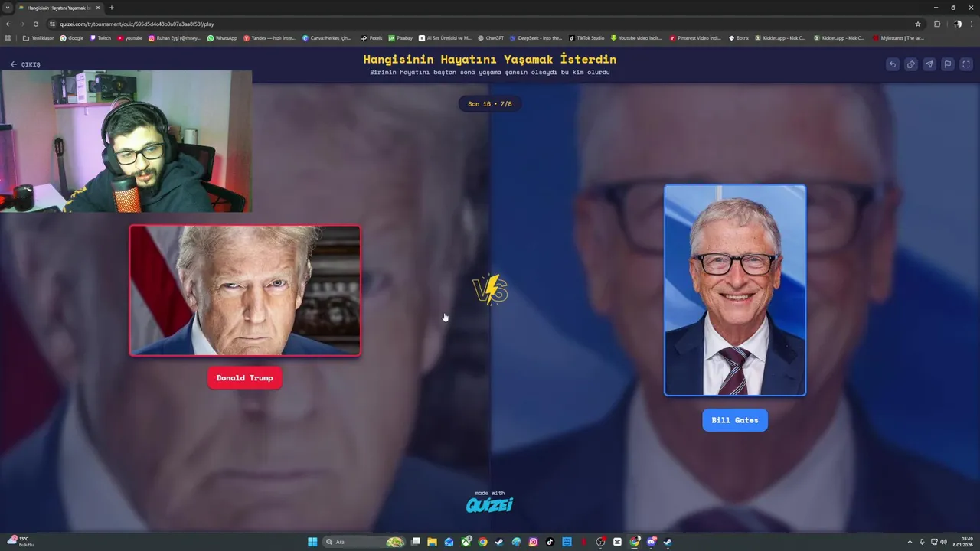
Task: Open the Ruhan Eyşi Instagram bookmark
Action: [175, 37]
